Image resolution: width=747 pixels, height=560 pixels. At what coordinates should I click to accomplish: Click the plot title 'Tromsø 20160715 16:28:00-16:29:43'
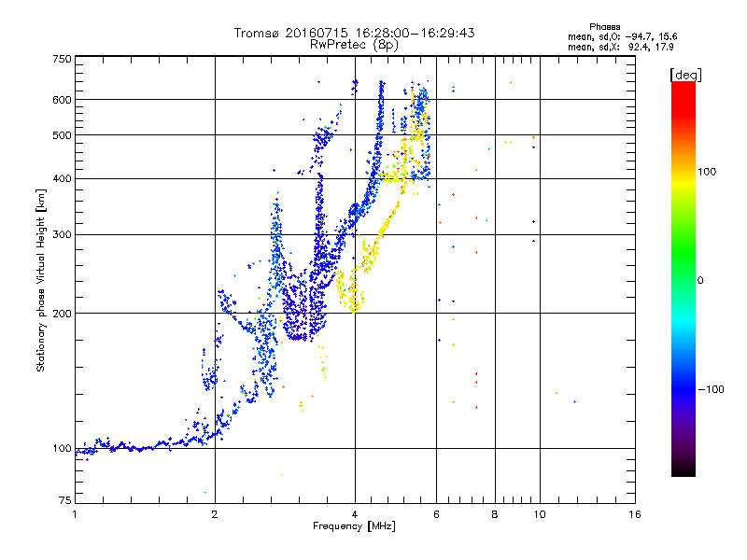click(354, 33)
